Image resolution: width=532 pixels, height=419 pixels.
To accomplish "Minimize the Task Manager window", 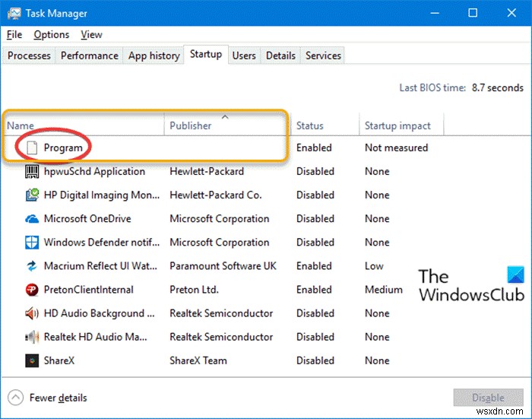I will [x=435, y=13].
